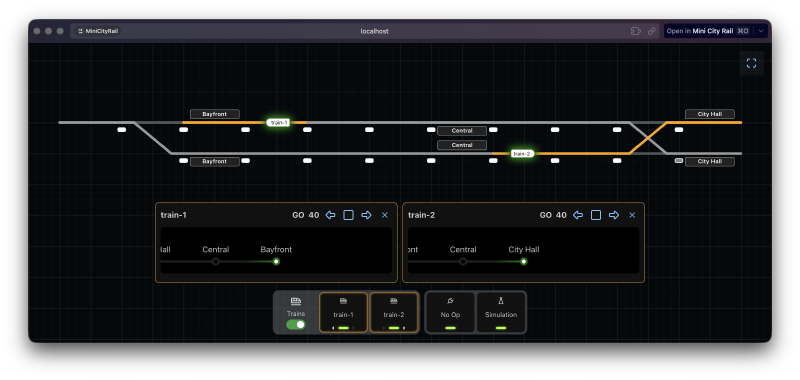Stop train-1 using the square icon

coord(348,215)
